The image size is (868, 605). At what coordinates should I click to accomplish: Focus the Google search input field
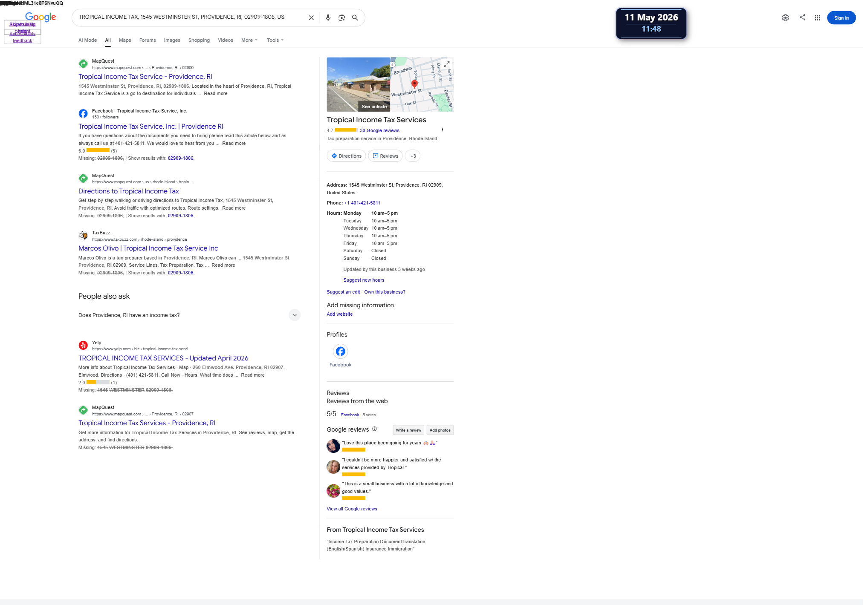point(191,17)
